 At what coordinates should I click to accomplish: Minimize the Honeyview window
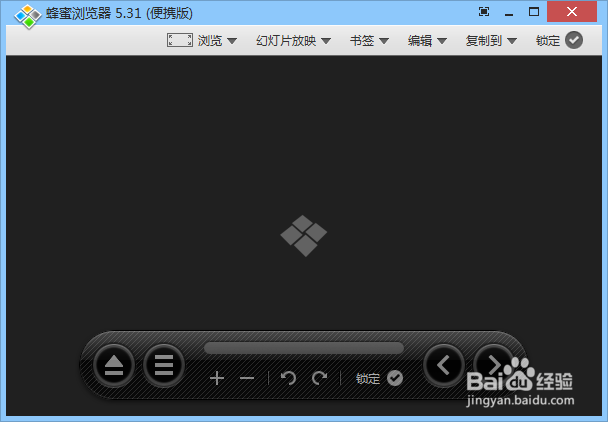(509, 14)
